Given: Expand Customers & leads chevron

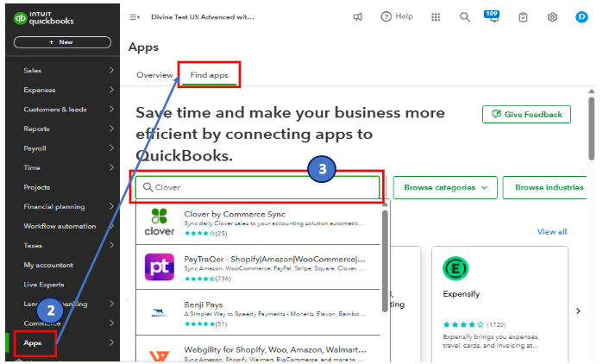Looking at the screenshot, I should point(111,110).
